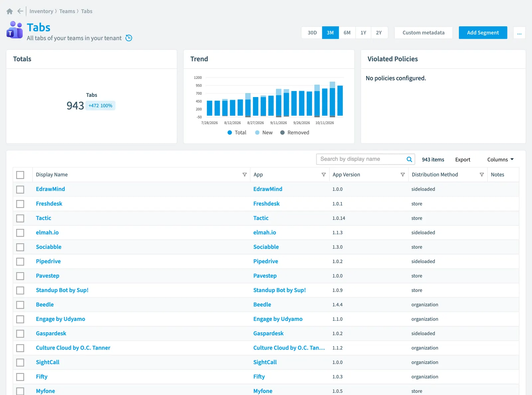Filter the Display Name column
Image resolution: width=532 pixels, height=395 pixels.
click(x=245, y=175)
